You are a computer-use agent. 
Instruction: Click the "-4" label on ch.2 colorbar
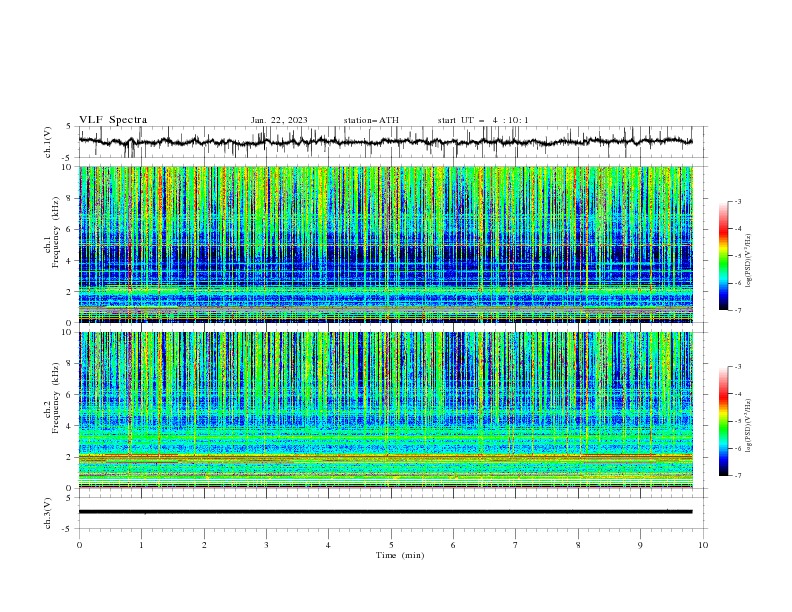point(738,394)
